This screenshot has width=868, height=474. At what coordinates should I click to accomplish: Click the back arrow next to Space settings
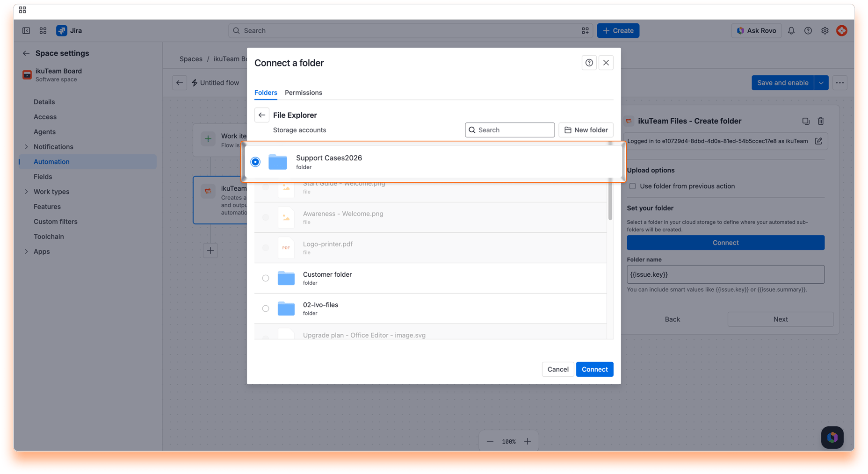(26, 53)
